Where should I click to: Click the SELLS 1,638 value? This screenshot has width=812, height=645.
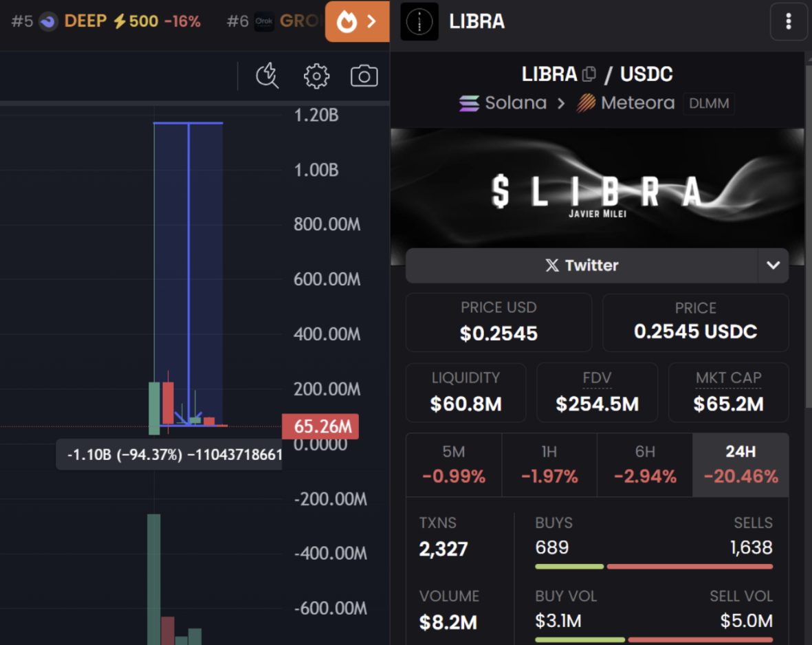coord(751,547)
